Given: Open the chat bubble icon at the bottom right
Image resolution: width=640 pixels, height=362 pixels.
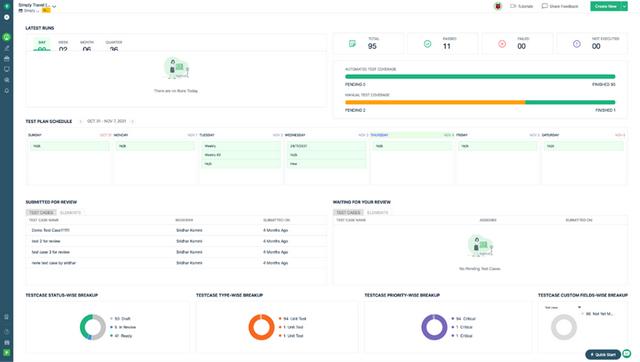Looking at the screenshot, I should [627, 353].
